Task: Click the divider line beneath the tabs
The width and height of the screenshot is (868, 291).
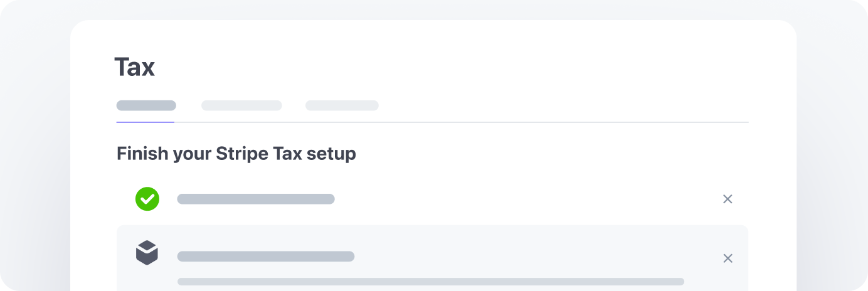Action: [x=462, y=122]
